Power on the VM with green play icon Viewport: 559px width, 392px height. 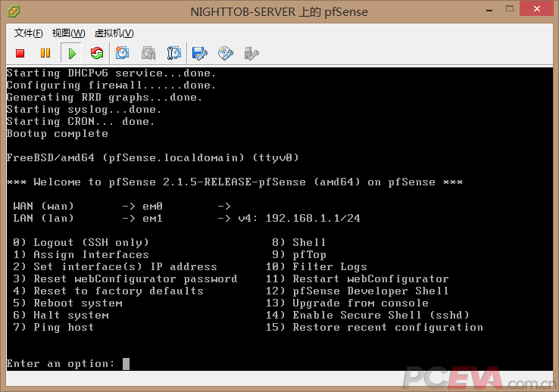tap(71, 53)
